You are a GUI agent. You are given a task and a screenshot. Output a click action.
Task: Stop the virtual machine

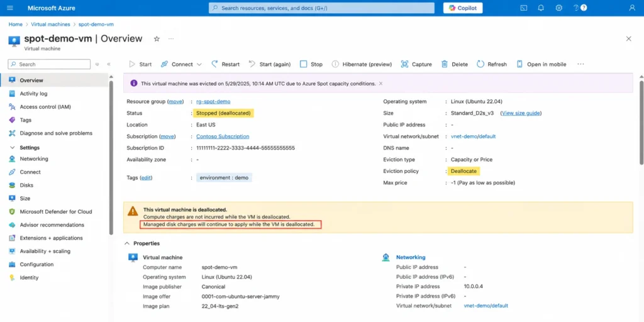[x=311, y=64]
